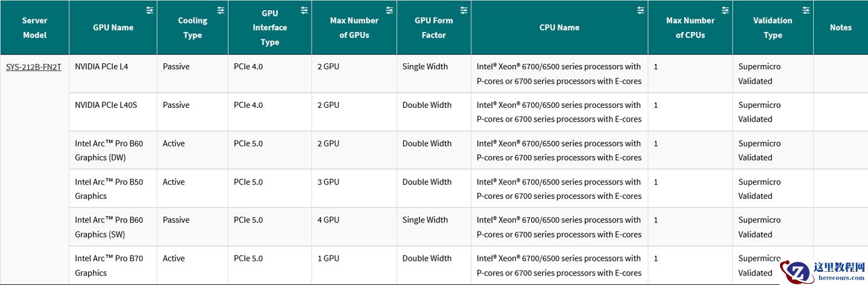868x285 pixels.
Task: Click Max Number of GPUs filter icon
Action: [x=389, y=10]
